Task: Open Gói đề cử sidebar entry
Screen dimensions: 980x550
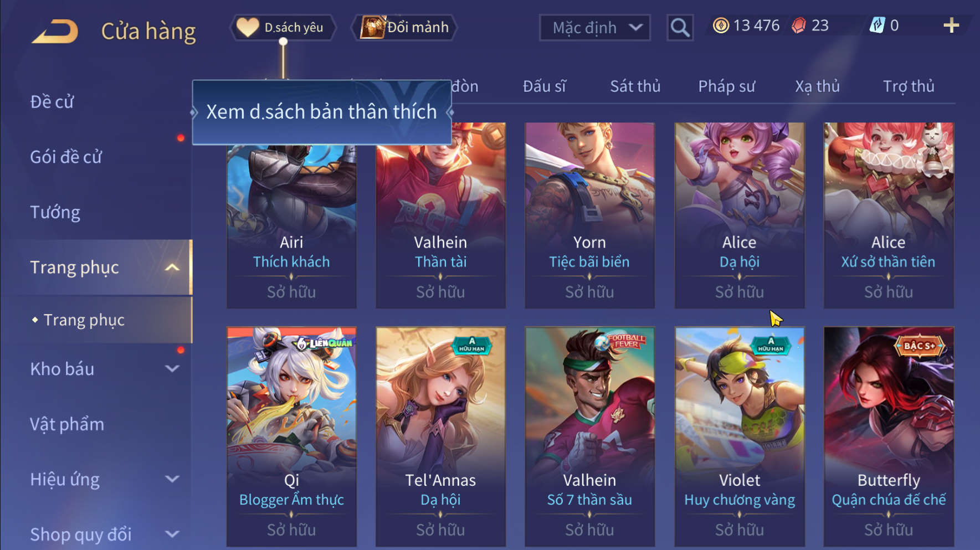Action: (66, 157)
